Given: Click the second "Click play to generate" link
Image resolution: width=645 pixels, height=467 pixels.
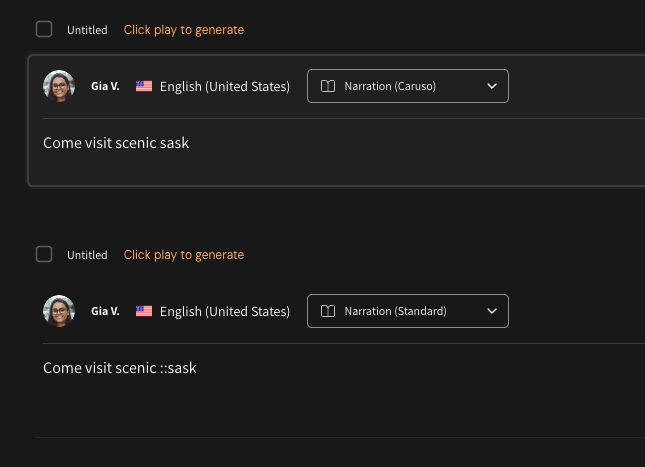Looking at the screenshot, I should click(184, 255).
